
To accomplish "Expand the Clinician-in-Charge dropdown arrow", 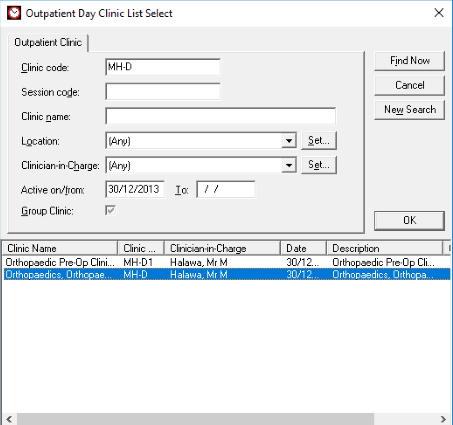I will pyautogui.click(x=289, y=165).
